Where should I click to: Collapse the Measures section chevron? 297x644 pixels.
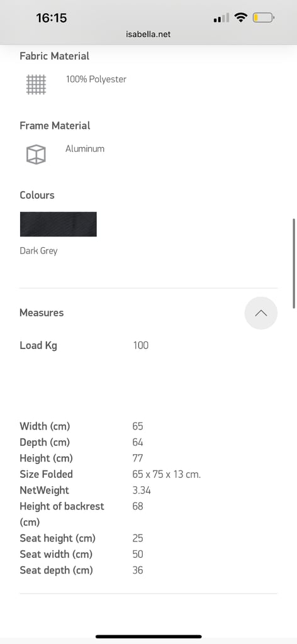[261, 313]
